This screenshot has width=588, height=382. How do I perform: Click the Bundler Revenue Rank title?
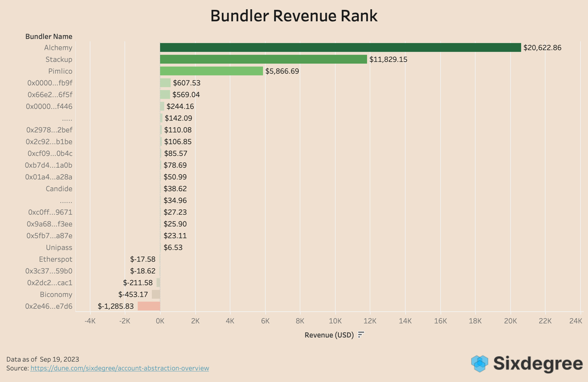pyautogui.click(x=294, y=16)
